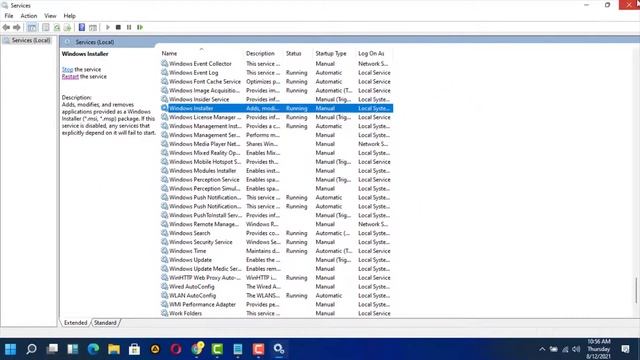Click the vertical scrollbar thumb of services list
This screenshot has height=360, width=640.
(636, 290)
